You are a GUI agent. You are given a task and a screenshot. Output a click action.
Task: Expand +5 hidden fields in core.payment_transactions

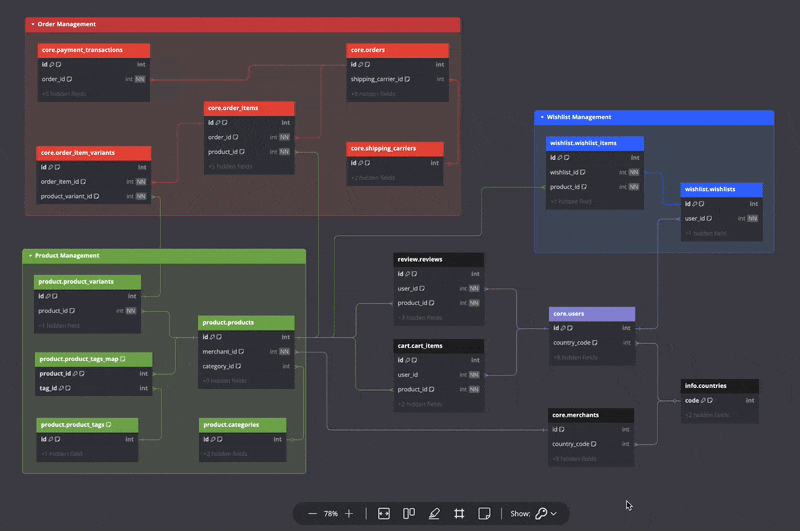pyautogui.click(x=64, y=94)
